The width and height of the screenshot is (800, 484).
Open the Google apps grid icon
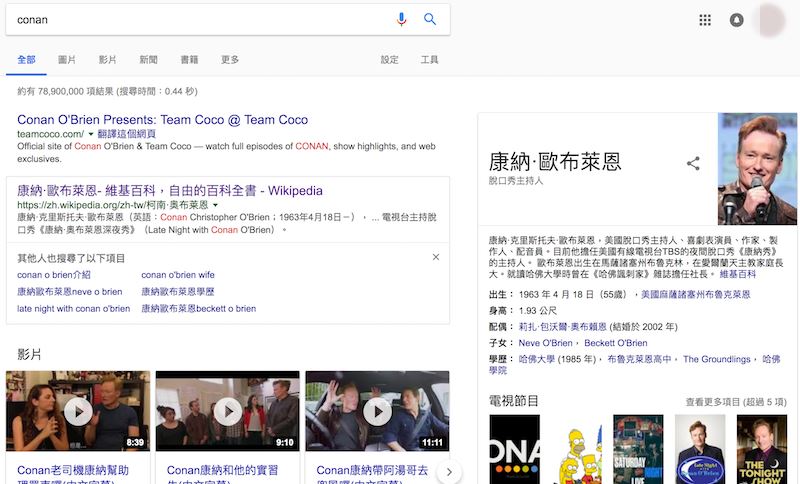(705, 20)
